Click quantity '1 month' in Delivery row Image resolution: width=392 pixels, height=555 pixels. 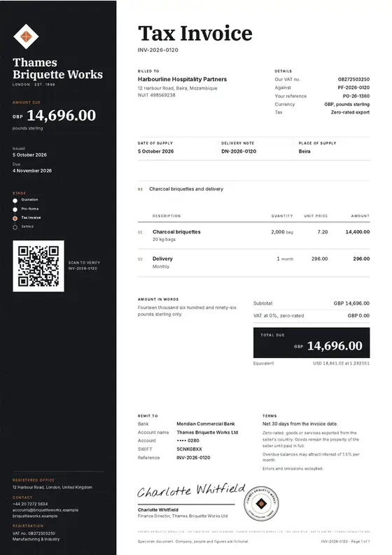(x=285, y=259)
